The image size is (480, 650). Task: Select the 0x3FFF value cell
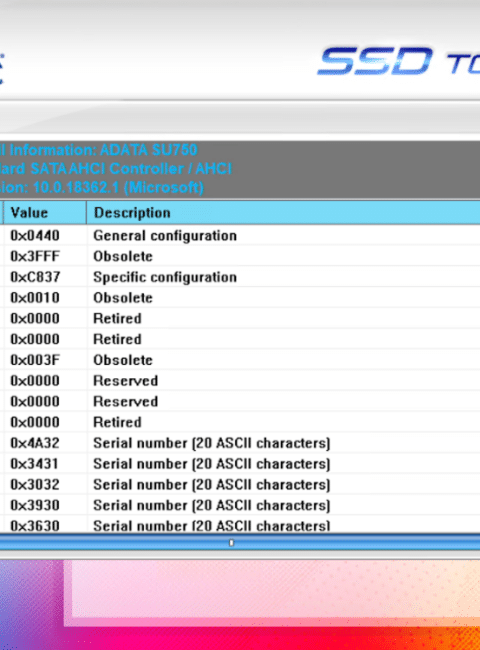click(x=35, y=256)
